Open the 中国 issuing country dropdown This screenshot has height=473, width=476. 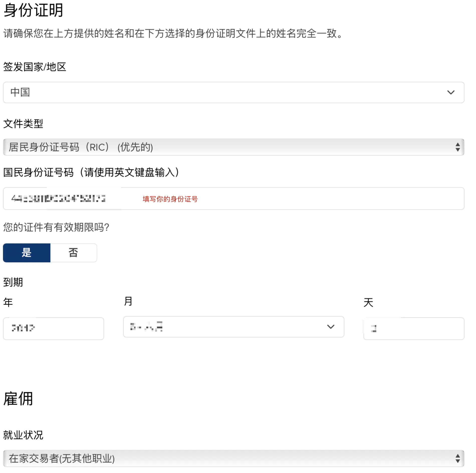(225, 93)
